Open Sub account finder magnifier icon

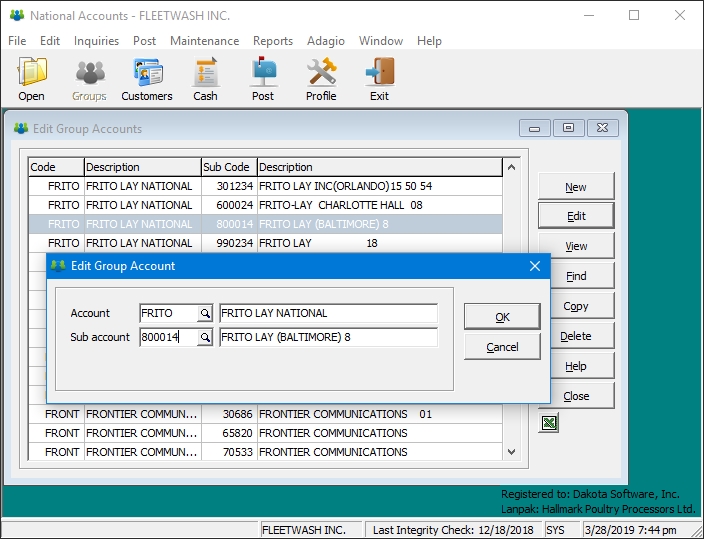point(205,337)
